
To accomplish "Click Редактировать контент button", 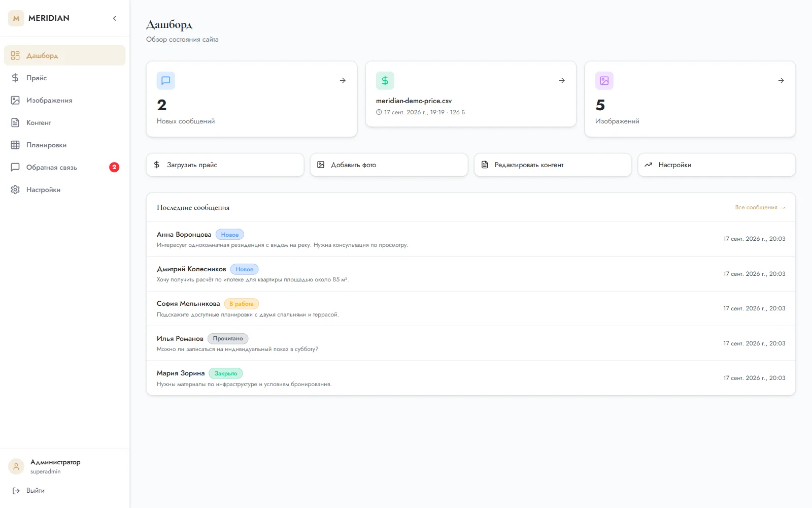I will coord(553,165).
